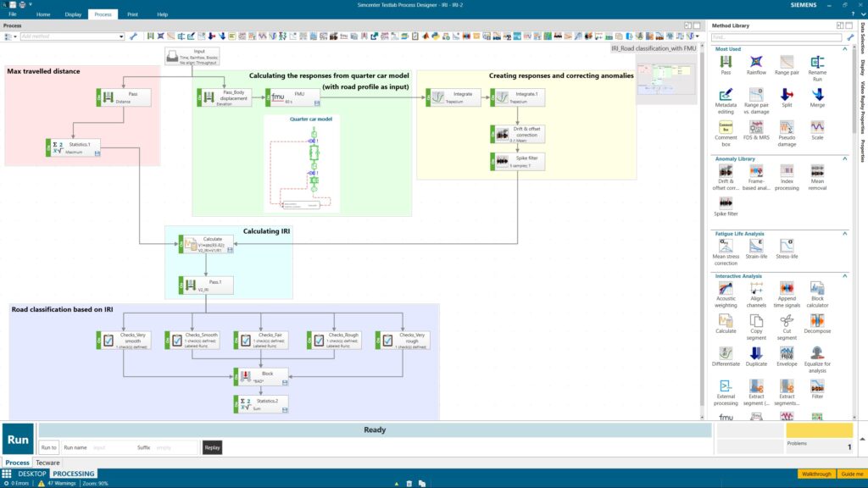Select the Rainflow method icon
The height and width of the screenshot is (488, 868).
[x=755, y=62]
